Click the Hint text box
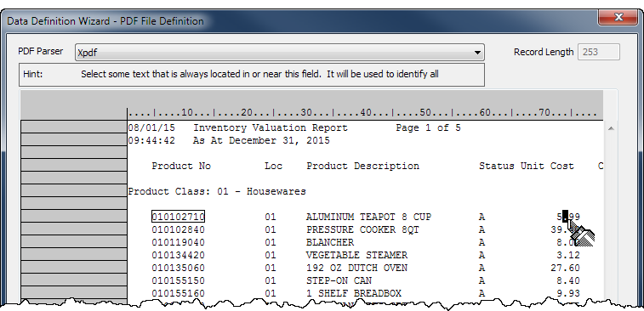This screenshot has width=644, height=311. pos(251,74)
